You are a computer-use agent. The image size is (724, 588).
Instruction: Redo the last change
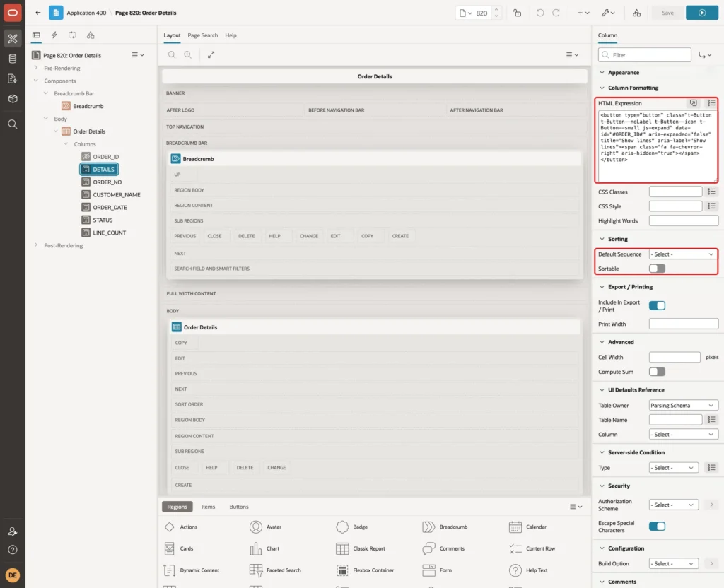[556, 13]
